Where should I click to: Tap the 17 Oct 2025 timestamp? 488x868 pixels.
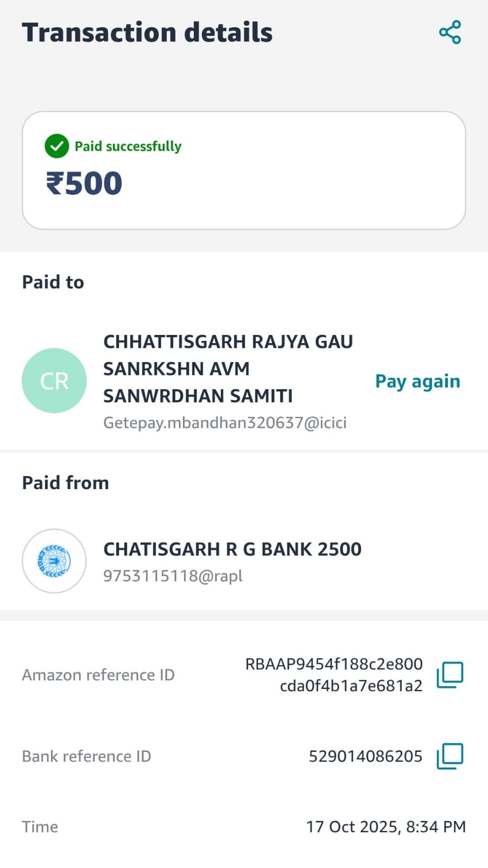point(386,827)
